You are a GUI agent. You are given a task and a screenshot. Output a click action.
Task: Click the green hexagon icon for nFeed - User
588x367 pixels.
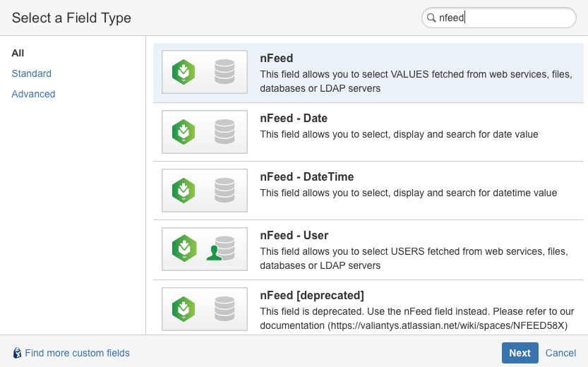(184, 248)
